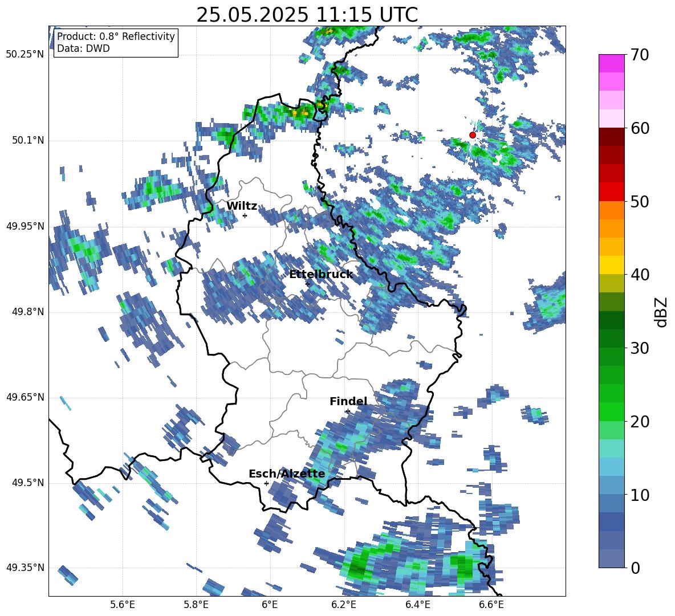
Task: Click the 60 colorbar tick label
Action: coord(640,128)
